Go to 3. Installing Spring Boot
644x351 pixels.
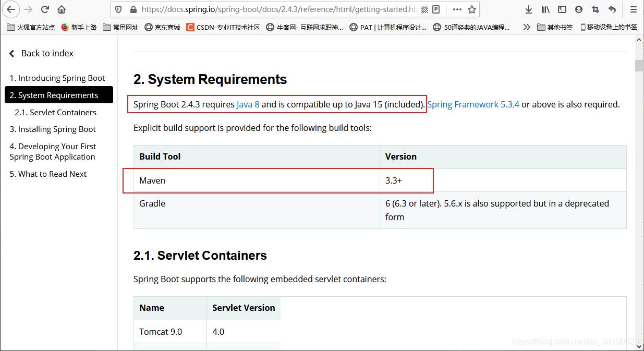[53, 129]
